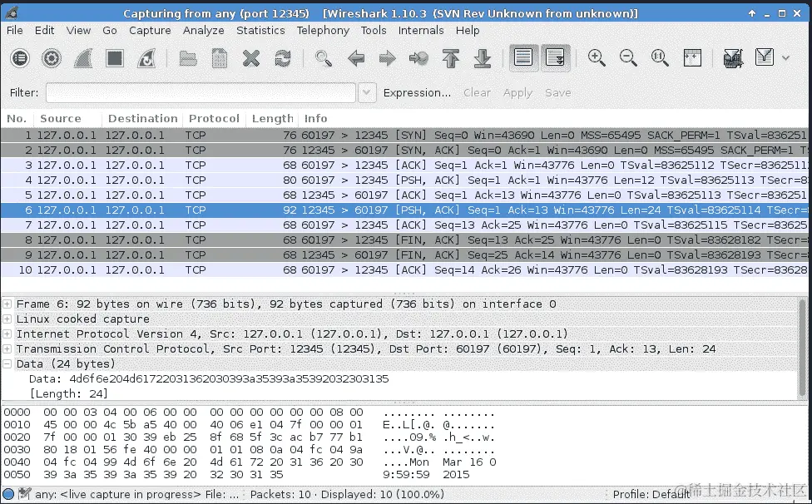The image size is (812, 504).
Task: Click the Expression... button
Action: point(417,92)
